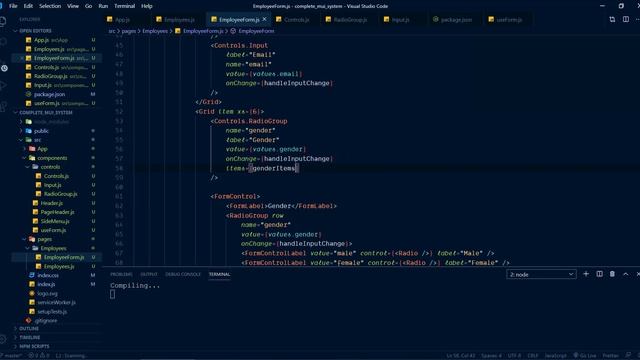Viewport: 640px width, 360px height.
Task: Click the clock icon in activity bar
Action: pos(4,68)
